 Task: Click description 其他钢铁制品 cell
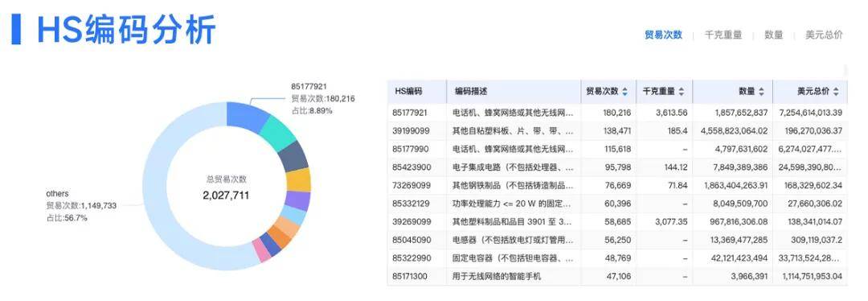coord(513,185)
